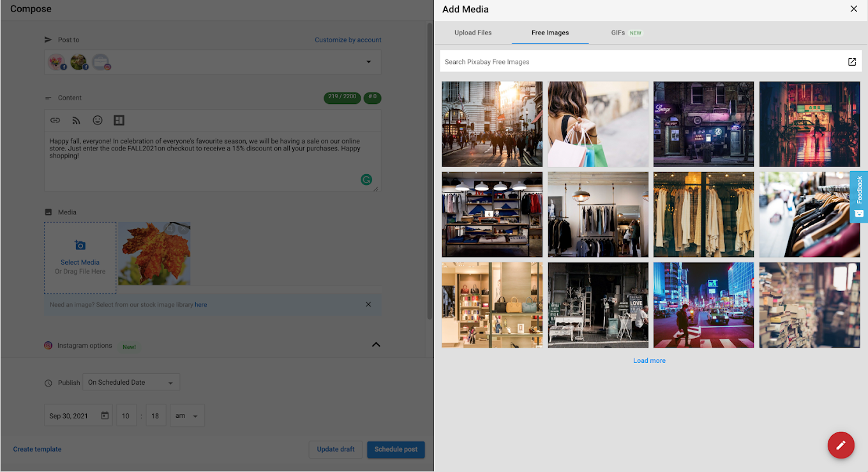Click the insert link icon in content toolbar
The image size is (868, 472).
click(56, 120)
